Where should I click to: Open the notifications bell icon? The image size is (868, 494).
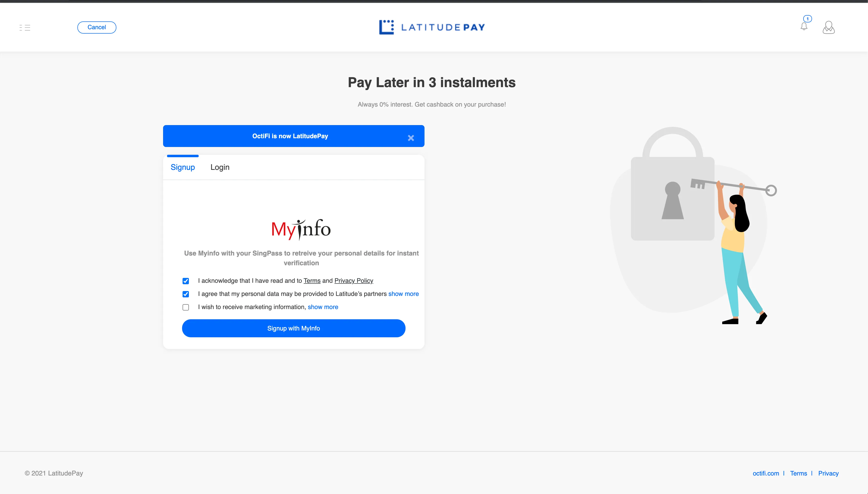804,27
